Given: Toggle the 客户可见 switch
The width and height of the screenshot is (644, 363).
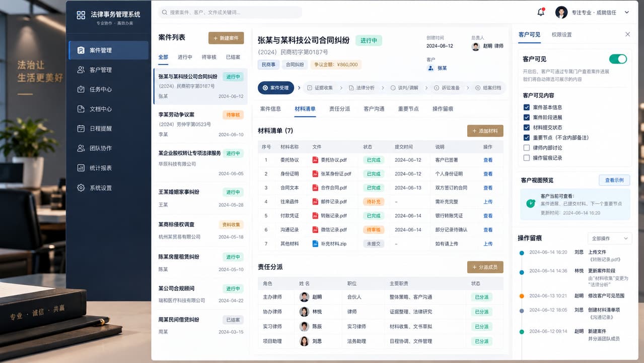Looking at the screenshot, I should click(x=618, y=59).
